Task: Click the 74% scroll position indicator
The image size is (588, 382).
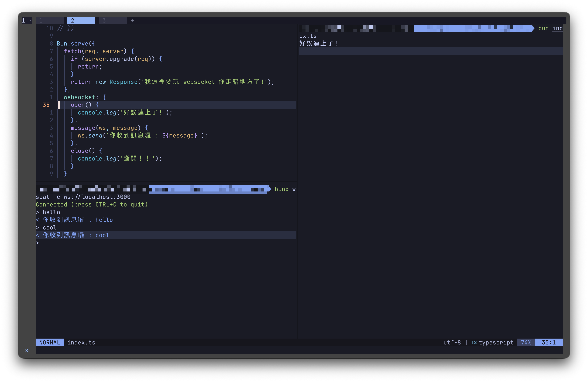Action: click(x=526, y=343)
